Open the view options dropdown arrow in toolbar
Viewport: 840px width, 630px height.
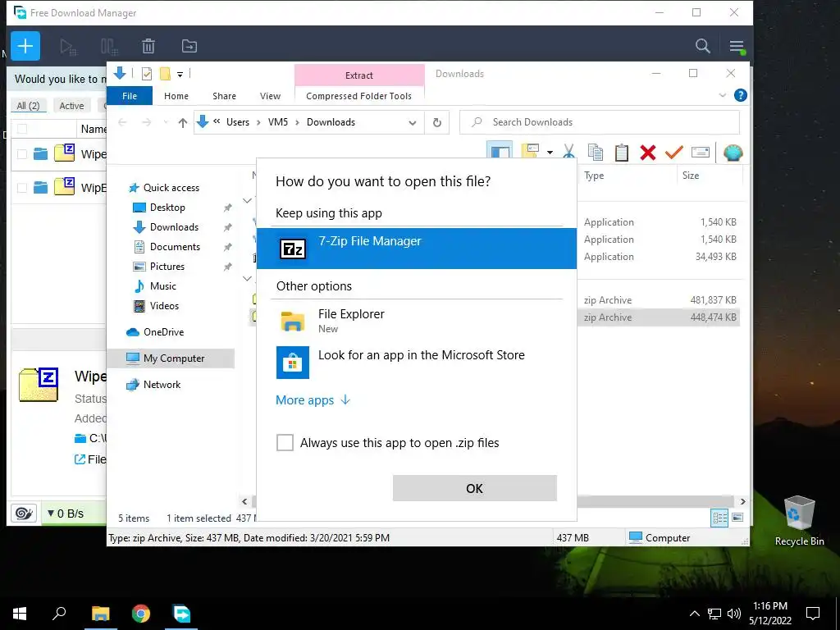[x=550, y=153]
